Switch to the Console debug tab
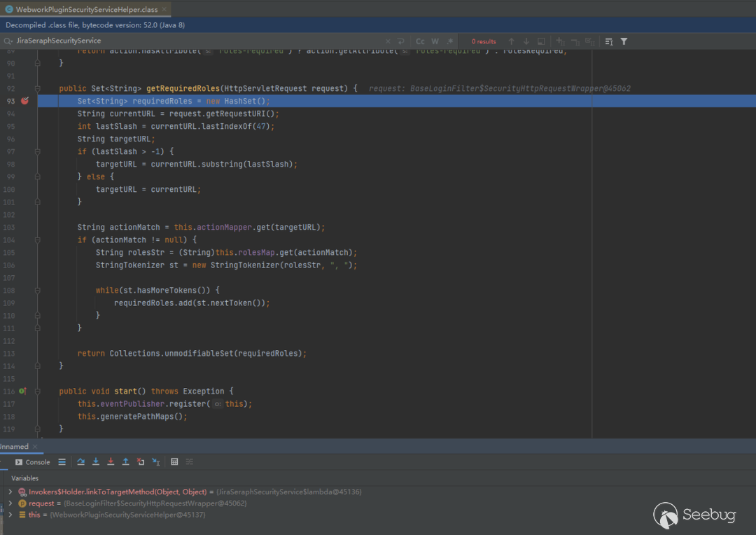 point(33,462)
